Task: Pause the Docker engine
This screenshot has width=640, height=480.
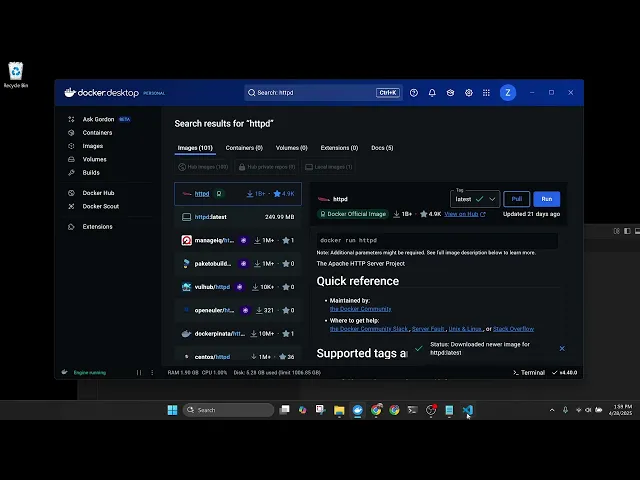Action: click(139, 373)
